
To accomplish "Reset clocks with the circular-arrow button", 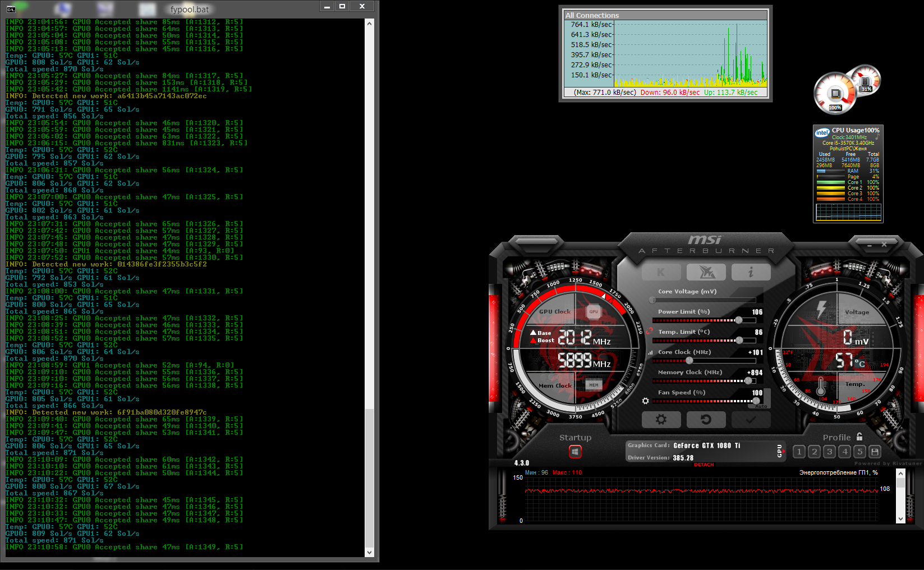I will pyautogui.click(x=706, y=419).
